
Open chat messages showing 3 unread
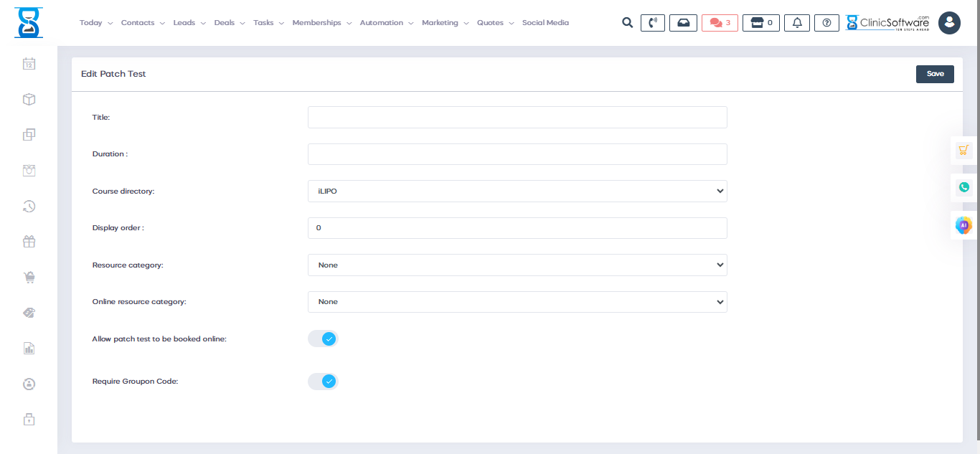click(720, 23)
